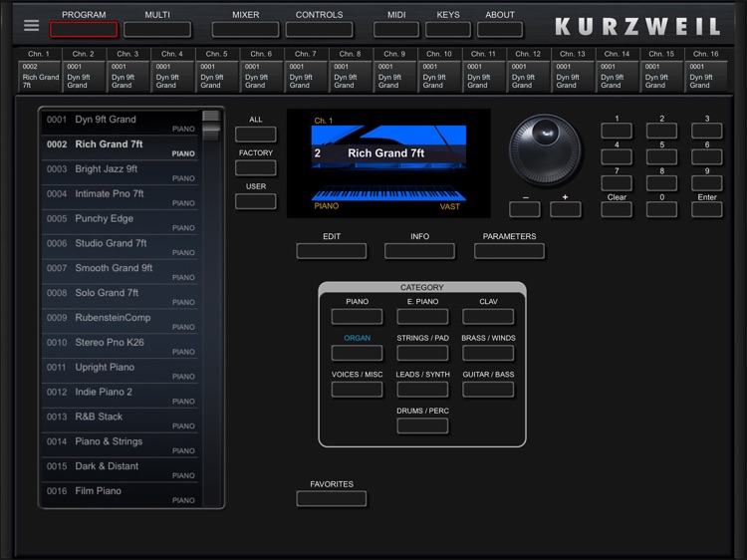
Task: Toggle the DRUMS / PERC category
Action: [422, 425]
